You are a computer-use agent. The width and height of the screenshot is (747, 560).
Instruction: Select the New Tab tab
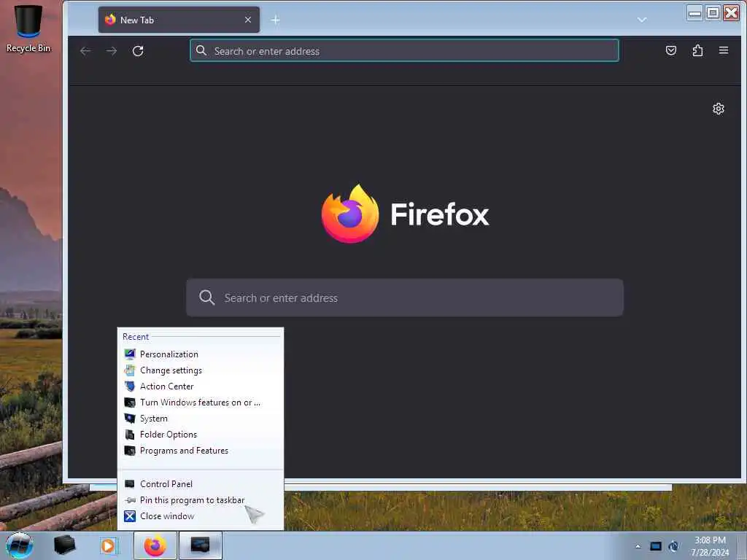[179, 20]
